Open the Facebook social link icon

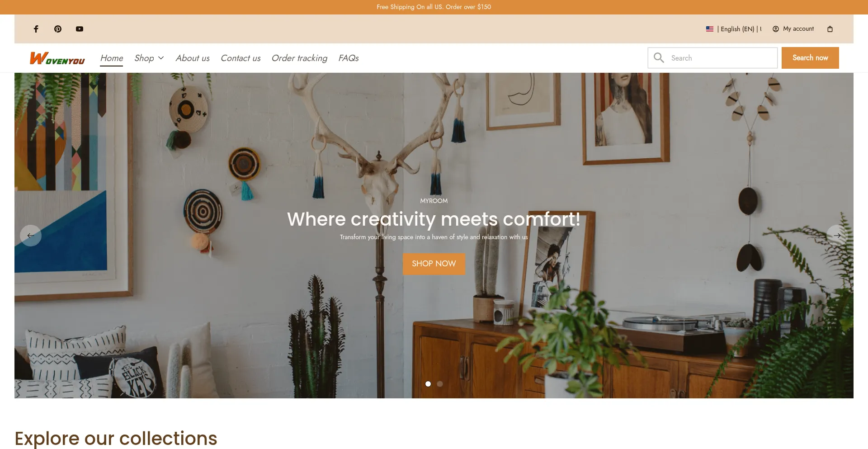tap(36, 29)
